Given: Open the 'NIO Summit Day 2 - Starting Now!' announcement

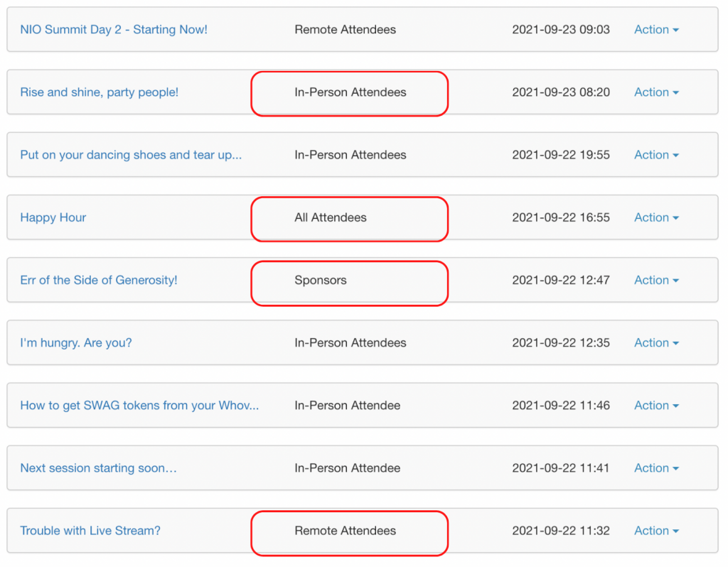Looking at the screenshot, I should 114,30.
